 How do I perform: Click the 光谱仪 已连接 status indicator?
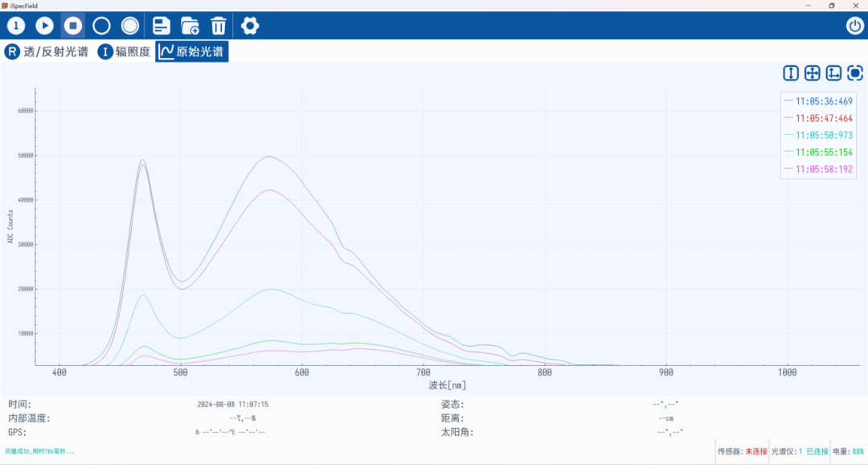pyautogui.click(x=800, y=451)
